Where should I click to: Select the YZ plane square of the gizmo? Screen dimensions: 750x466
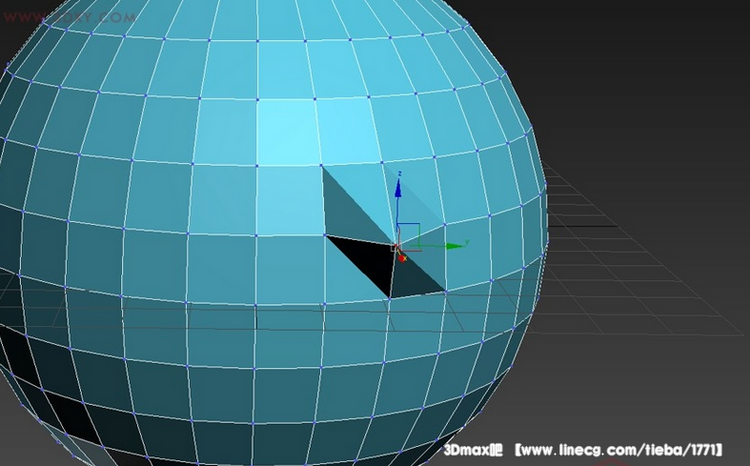click(x=409, y=234)
